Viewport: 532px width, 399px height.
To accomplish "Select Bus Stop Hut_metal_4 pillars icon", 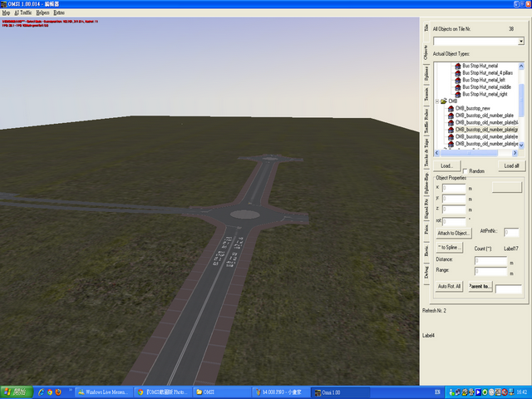I will [x=458, y=73].
